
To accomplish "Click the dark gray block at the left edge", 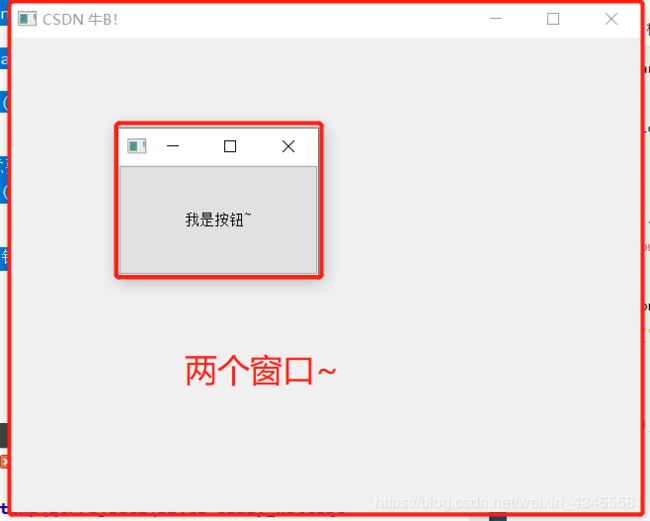I will tap(4, 435).
